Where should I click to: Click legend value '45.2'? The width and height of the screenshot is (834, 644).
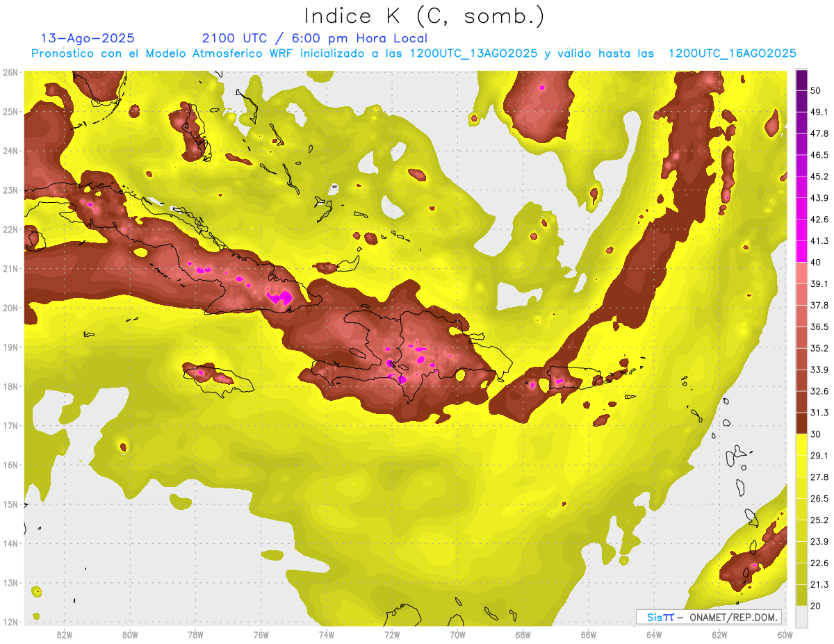(819, 176)
